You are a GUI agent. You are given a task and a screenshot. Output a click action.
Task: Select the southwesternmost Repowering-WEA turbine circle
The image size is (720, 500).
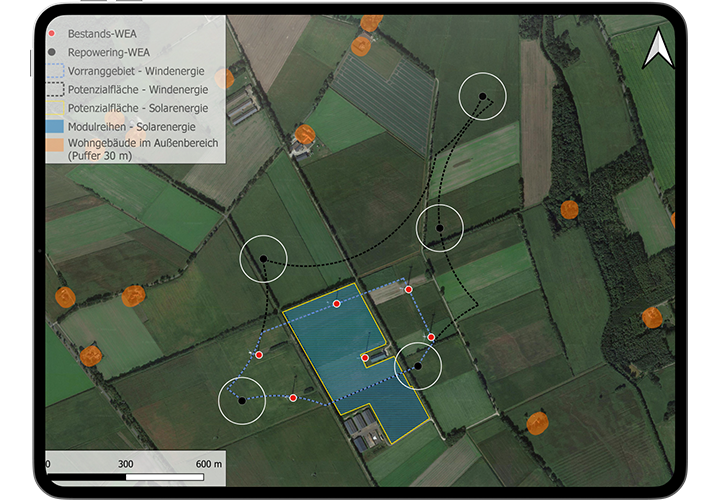[x=242, y=400]
